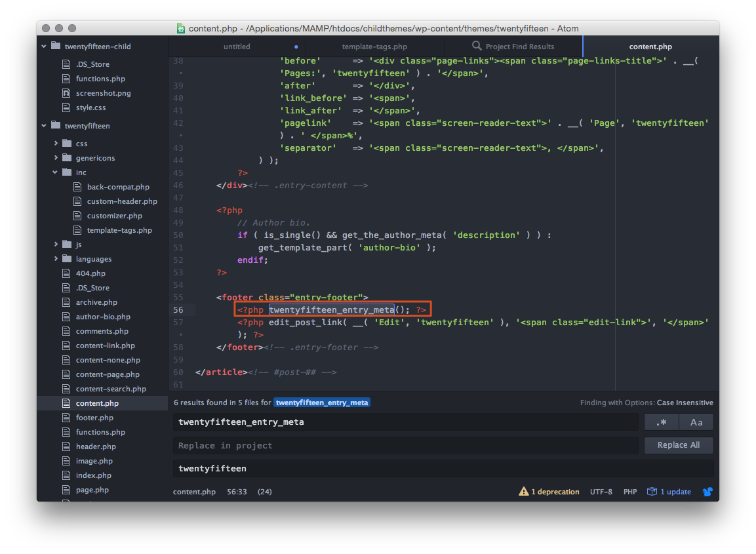The height and width of the screenshot is (554, 756).
Task: Expand the css folder arrow
Action: [56, 143]
